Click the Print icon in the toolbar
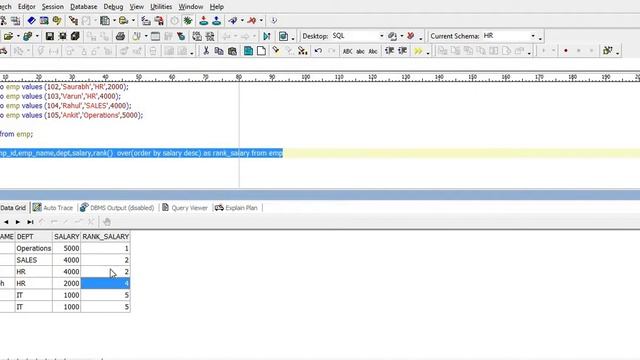The image size is (640, 360). (120, 36)
